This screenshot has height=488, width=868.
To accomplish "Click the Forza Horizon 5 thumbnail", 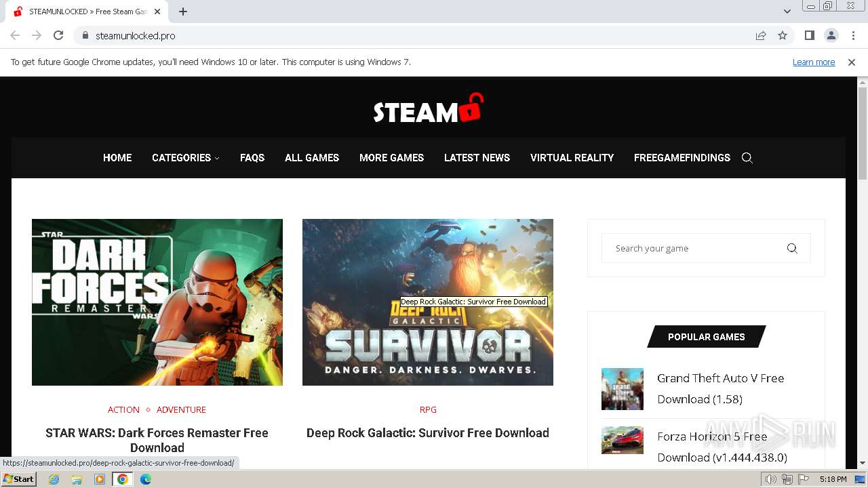I will [623, 440].
